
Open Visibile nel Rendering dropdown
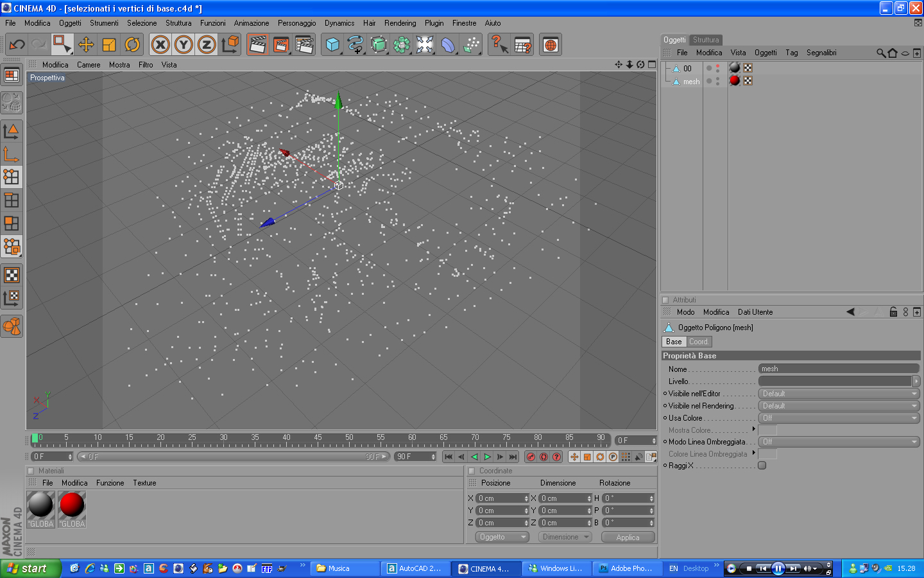[839, 406]
